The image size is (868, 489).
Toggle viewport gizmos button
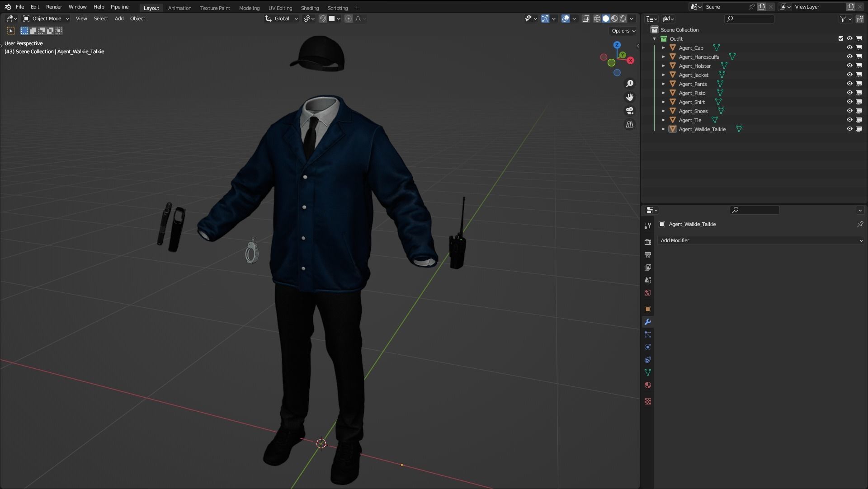pos(545,19)
